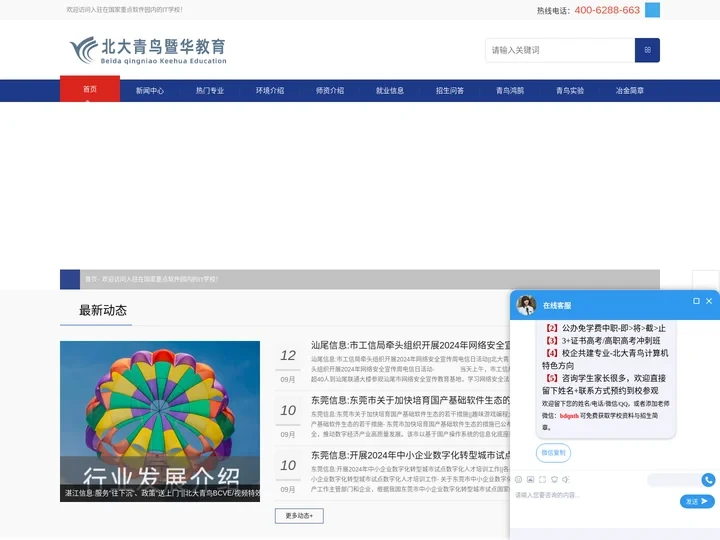Maximize the 在线客服 chat window
This screenshot has height=540, width=720.
(696, 301)
